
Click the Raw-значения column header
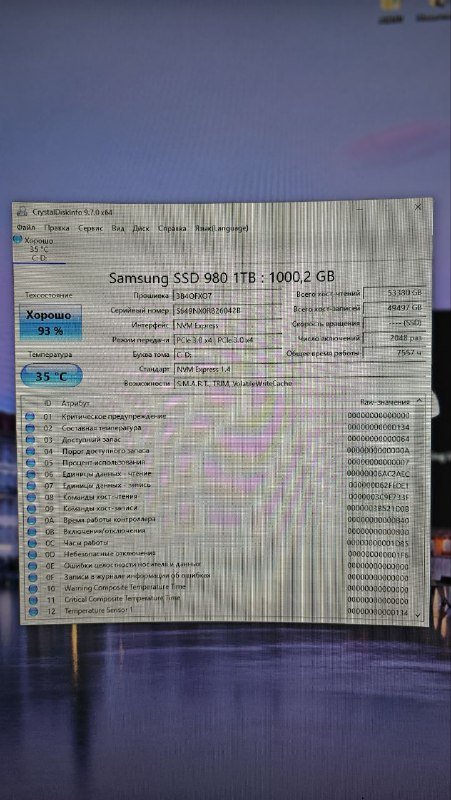tap(385, 402)
